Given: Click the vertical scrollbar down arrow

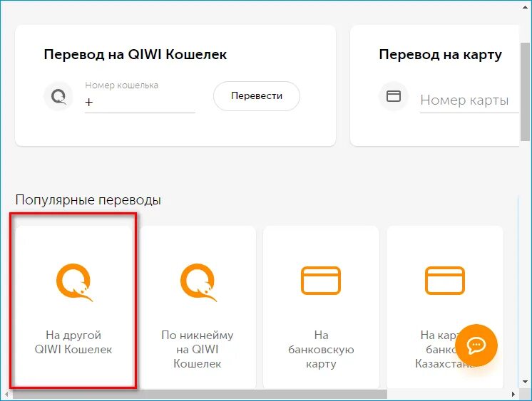Looking at the screenshot, I should click(525, 382).
